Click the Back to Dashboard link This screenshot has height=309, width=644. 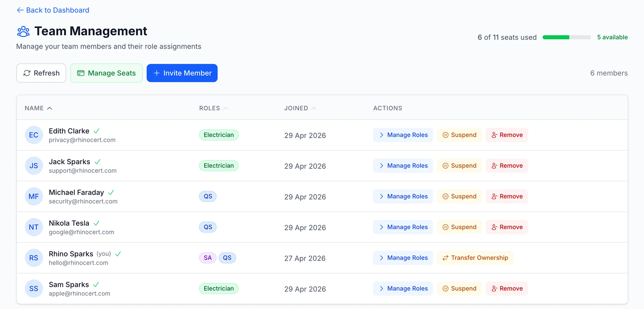pyautogui.click(x=53, y=10)
